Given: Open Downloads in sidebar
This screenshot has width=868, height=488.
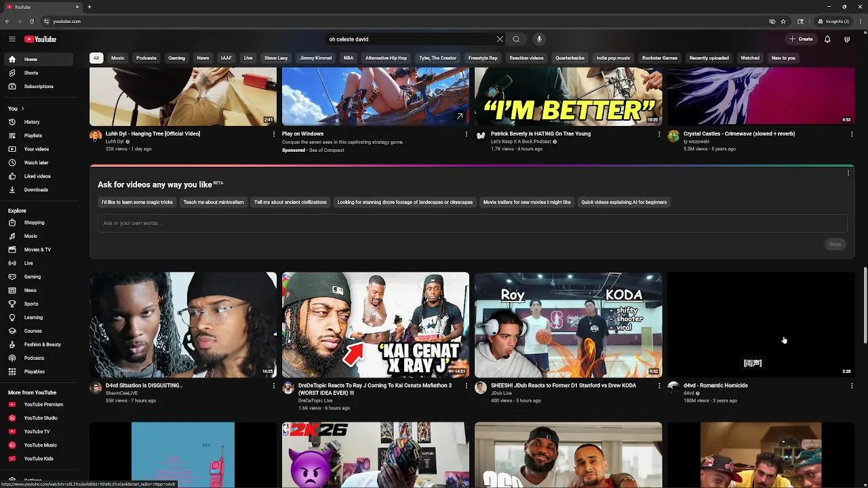Looking at the screenshot, I should tap(38, 190).
